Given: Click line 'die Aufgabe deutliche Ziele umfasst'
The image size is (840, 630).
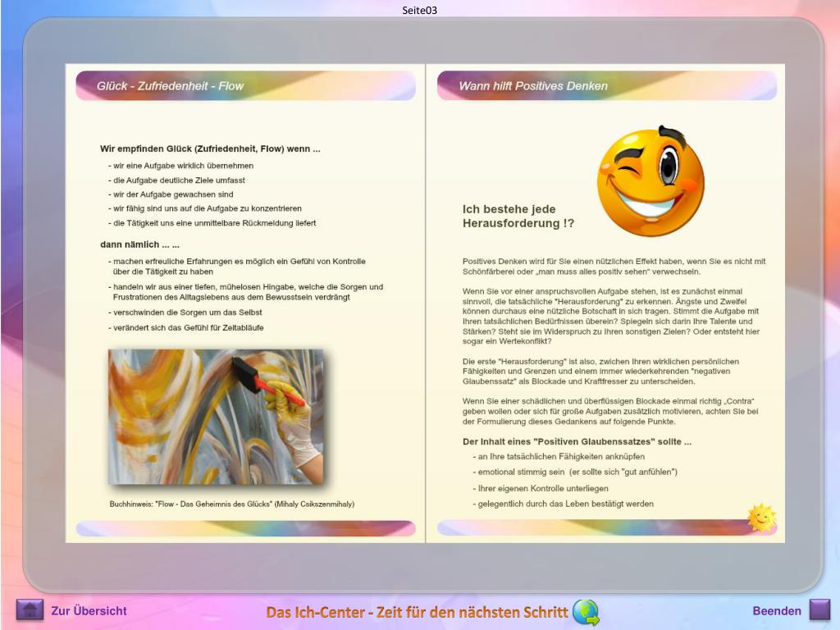Looking at the screenshot, I should [x=177, y=180].
